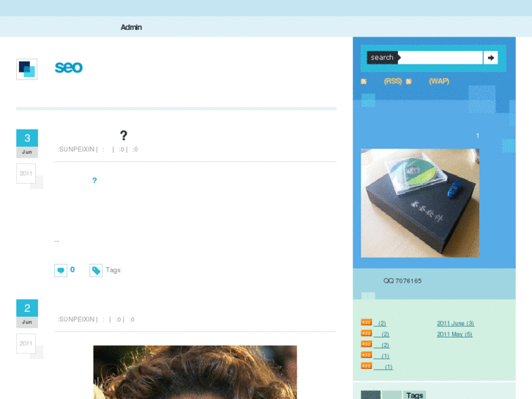Open the (RSS) feed link
532x399 pixels.
pyautogui.click(x=392, y=81)
